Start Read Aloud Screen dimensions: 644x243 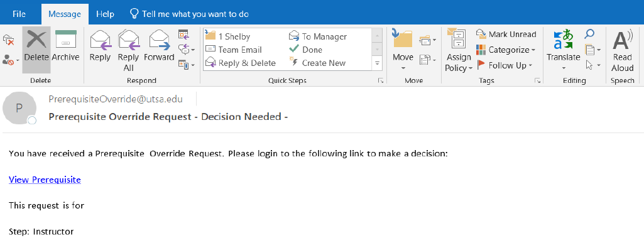[622, 50]
